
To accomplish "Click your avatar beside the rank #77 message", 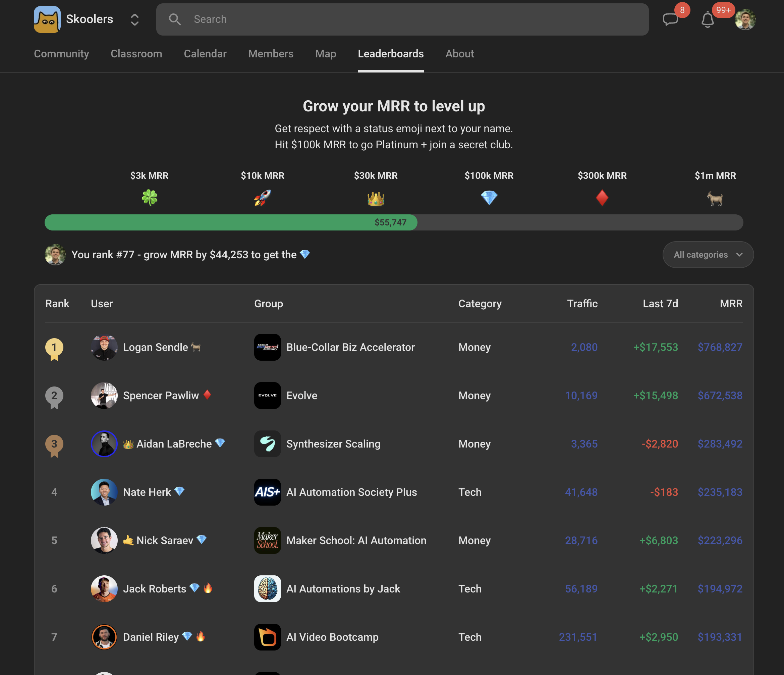I will [55, 255].
